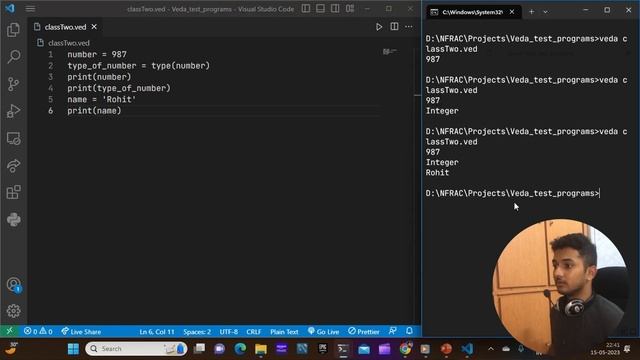This screenshot has height=360, width=640.
Task: Open File Explorer from the taskbar
Action: (x=261, y=349)
